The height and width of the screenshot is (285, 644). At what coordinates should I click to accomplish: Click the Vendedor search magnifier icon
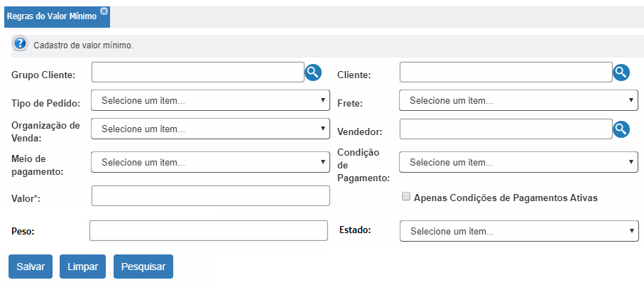[x=621, y=129]
